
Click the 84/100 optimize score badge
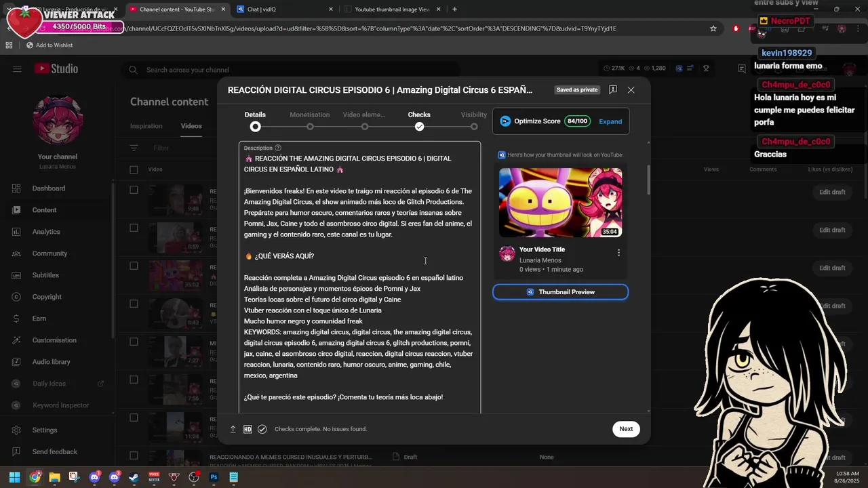coord(578,121)
